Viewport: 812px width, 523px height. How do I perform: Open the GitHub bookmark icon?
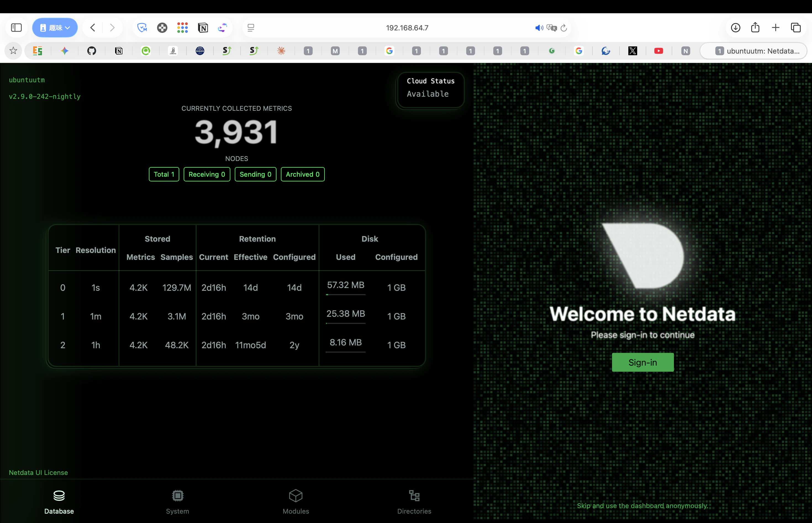[92, 51]
